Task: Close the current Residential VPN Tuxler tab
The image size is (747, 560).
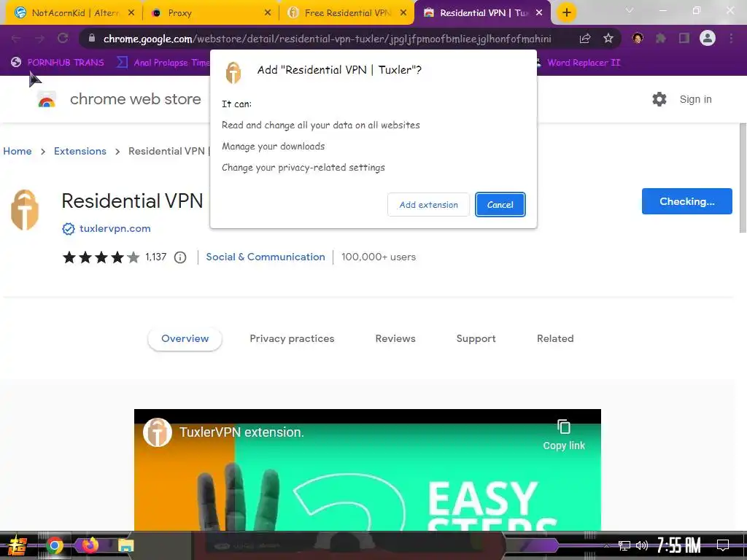Action: tap(539, 13)
